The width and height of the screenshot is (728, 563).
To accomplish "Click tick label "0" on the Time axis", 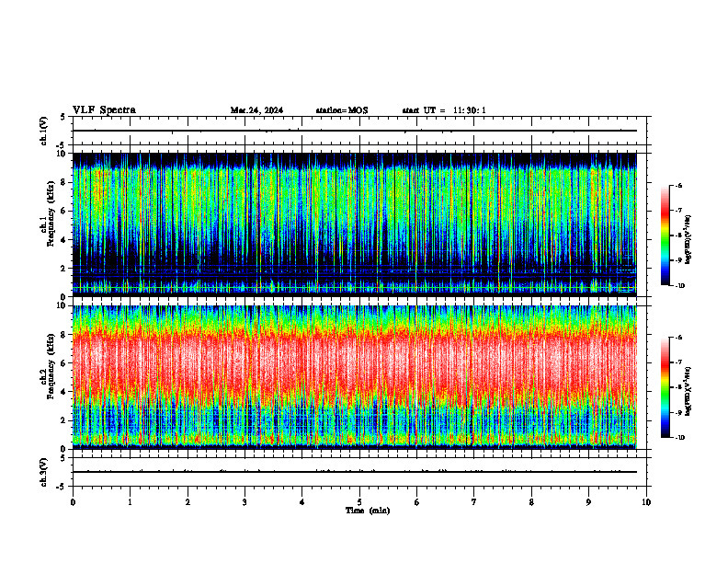I will tap(73, 502).
